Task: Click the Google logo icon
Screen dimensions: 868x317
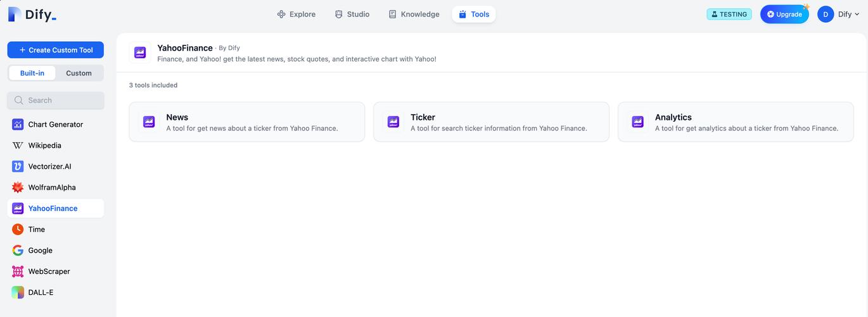Action: [18, 250]
